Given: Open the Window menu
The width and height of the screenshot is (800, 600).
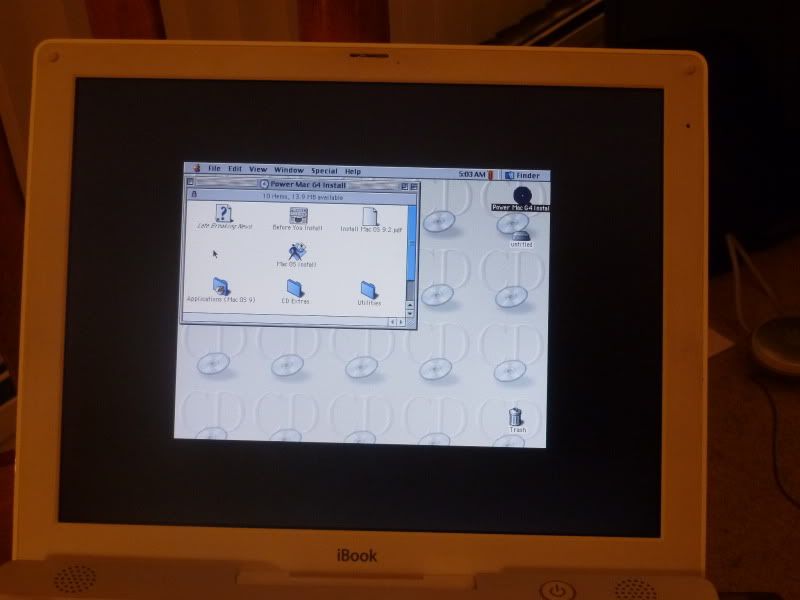Looking at the screenshot, I should tap(289, 171).
